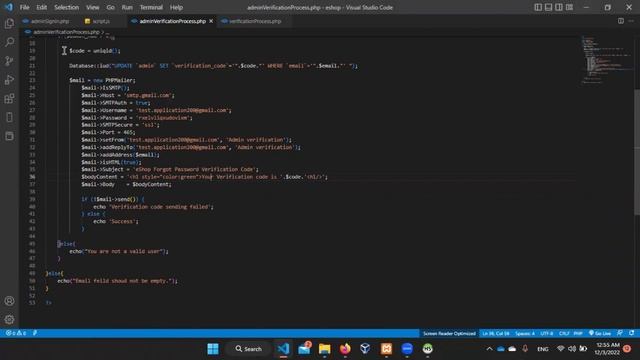
Task: Click the $mail->Port = 465 line
Action: (x=108, y=132)
